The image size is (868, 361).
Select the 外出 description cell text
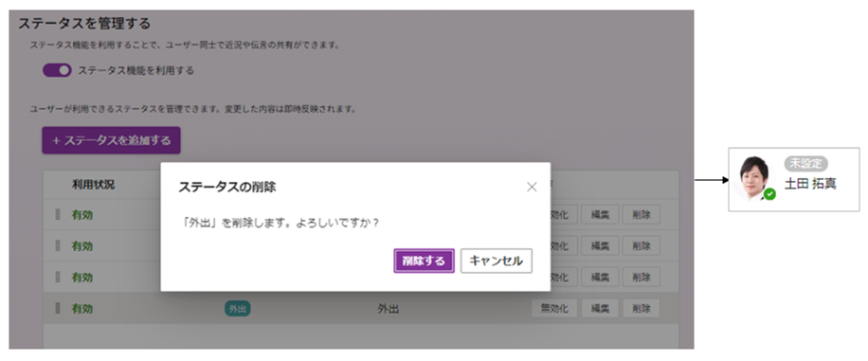[389, 309]
